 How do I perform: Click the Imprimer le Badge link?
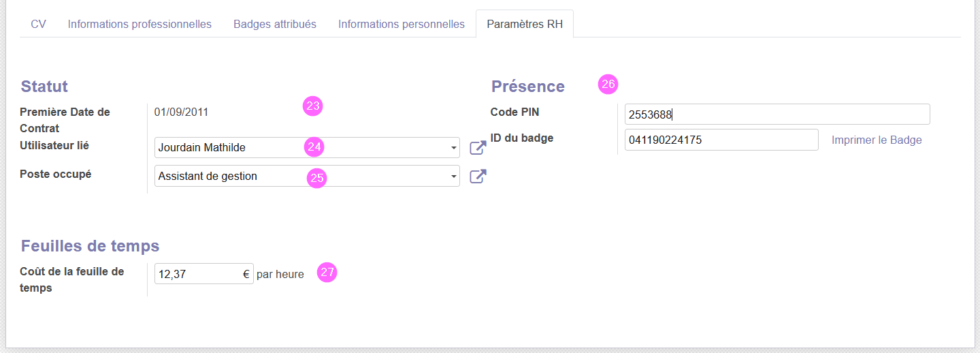coord(877,140)
